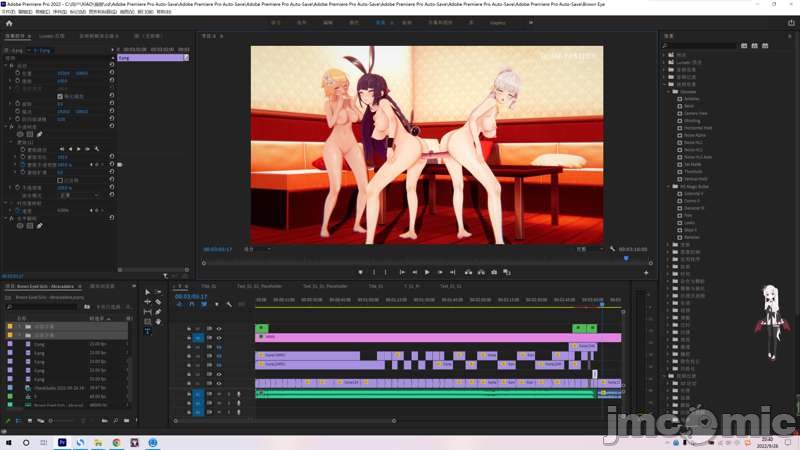Viewport: 800px width, 450px height.
Task: Choose the Type tool in the tools panel
Action: (x=147, y=331)
